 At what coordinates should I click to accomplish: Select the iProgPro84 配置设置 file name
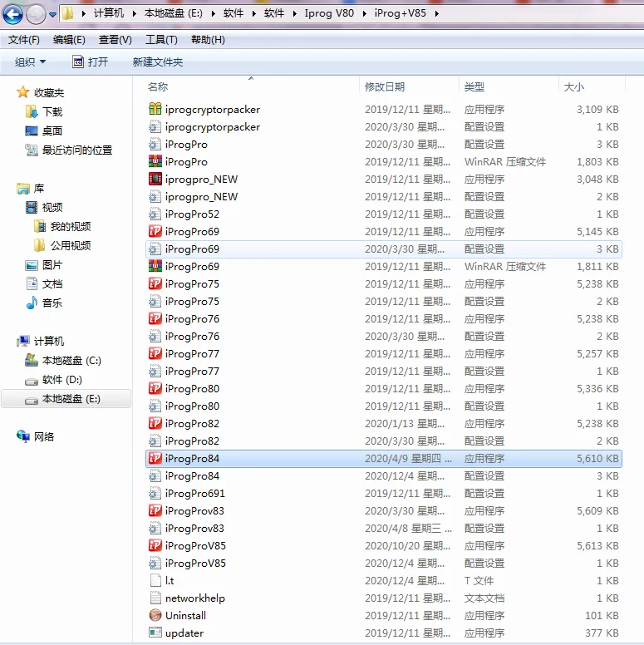click(192, 476)
